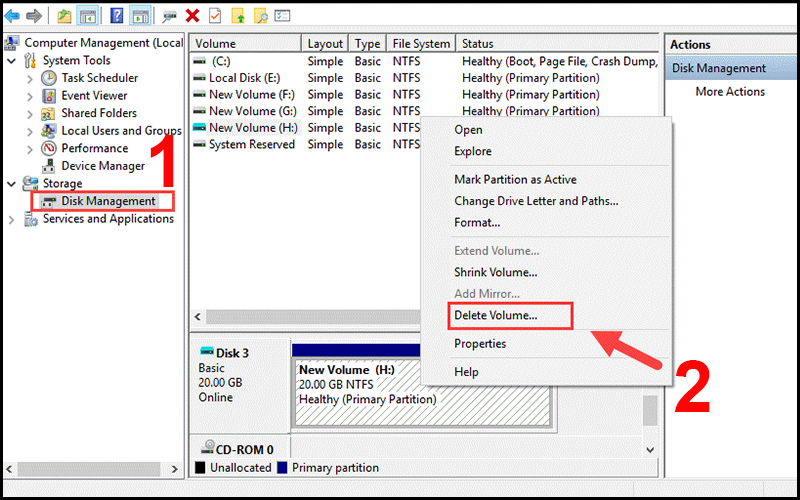The image size is (800, 500).
Task: Click the Up one level folder icon
Action: pyautogui.click(x=64, y=16)
